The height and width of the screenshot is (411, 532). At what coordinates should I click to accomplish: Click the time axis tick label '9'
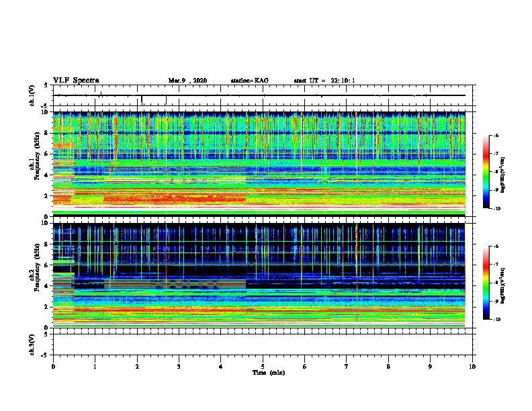[x=430, y=367]
